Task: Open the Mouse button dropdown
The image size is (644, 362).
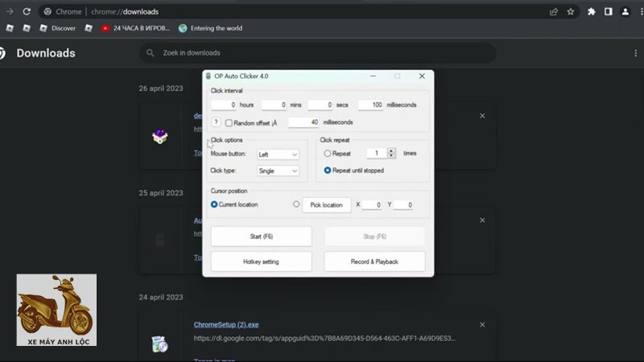Action: (278, 154)
